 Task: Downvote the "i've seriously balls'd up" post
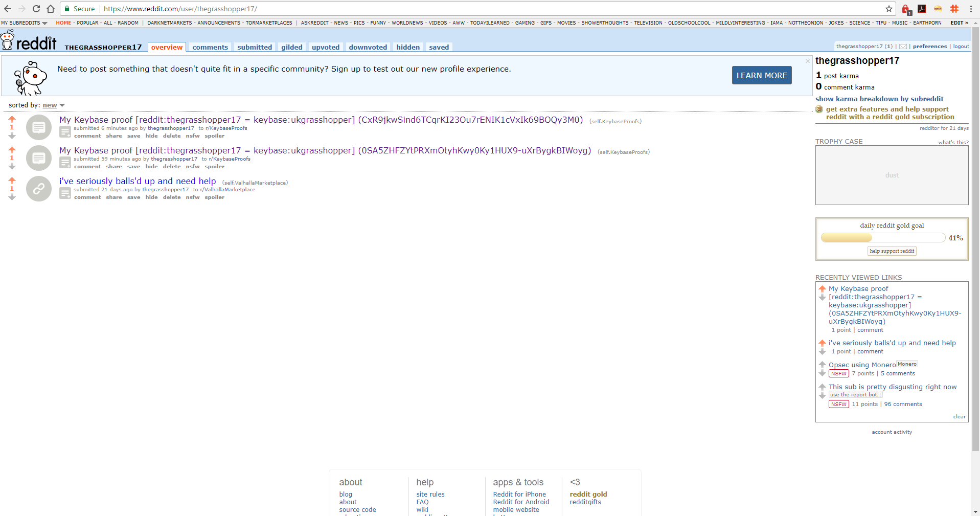[12, 197]
